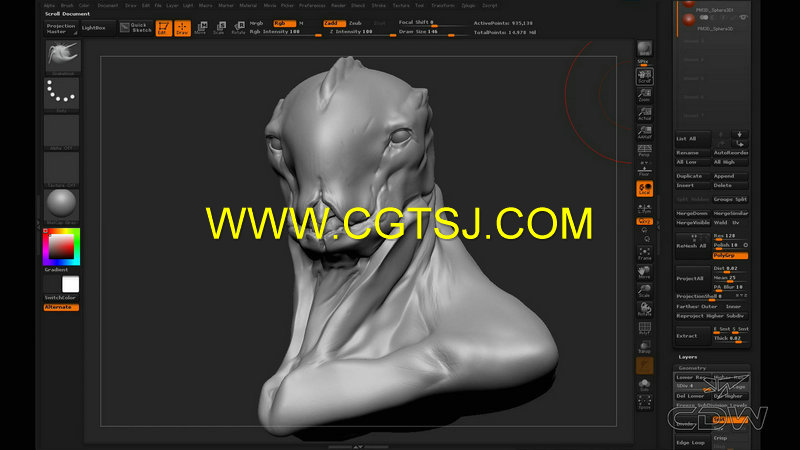Image resolution: width=800 pixels, height=450 pixels.
Task: Collapse the Geometry section
Action: click(692, 368)
